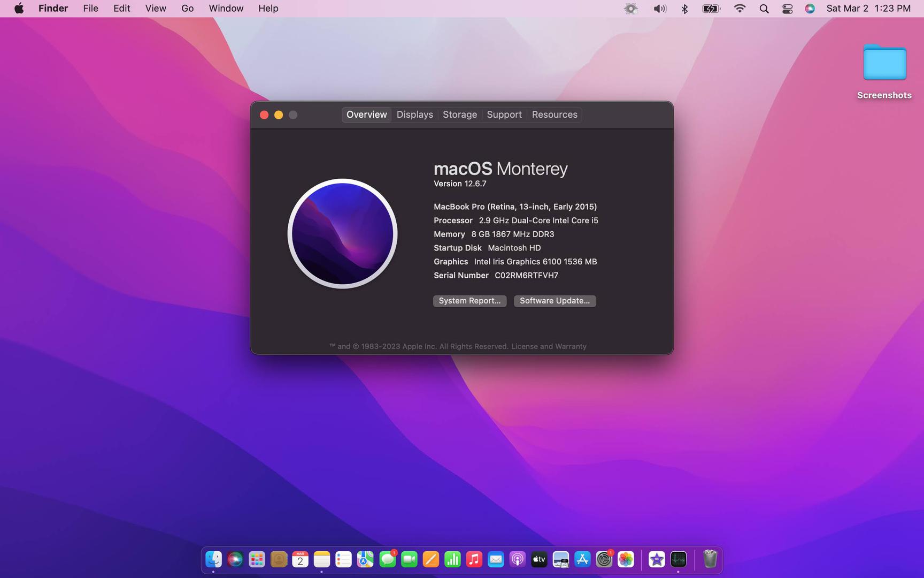This screenshot has width=924, height=578.
Task: Open Podcasts from the dock
Action: click(518, 560)
